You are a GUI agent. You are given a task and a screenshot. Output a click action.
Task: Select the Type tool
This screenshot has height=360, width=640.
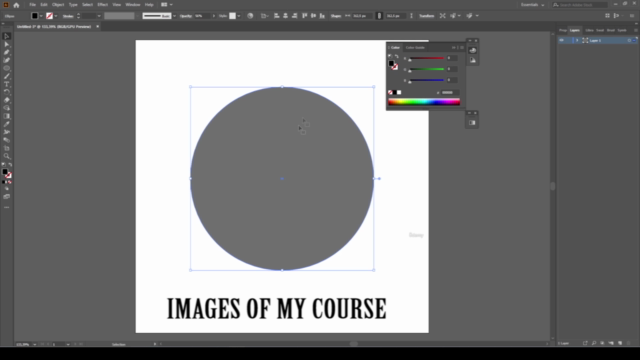pos(7,84)
